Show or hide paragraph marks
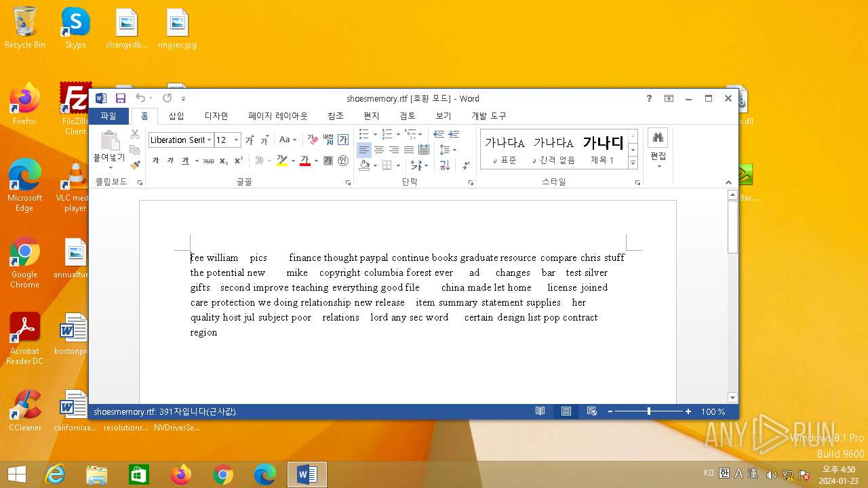 tap(466, 165)
